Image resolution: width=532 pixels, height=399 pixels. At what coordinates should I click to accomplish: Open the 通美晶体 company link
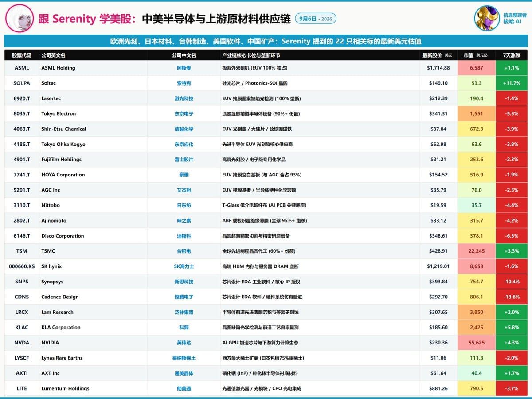184,373
